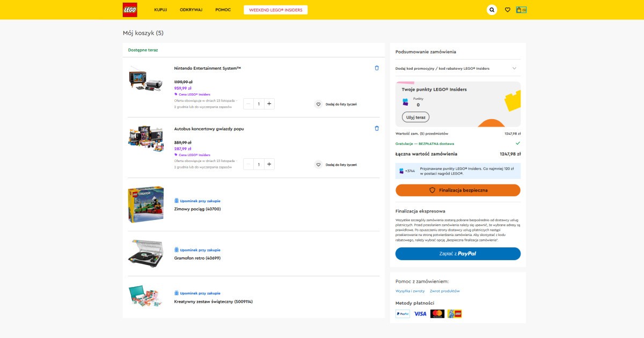The width and height of the screenshot is (644, 338).
Task: Open the wishlist heart in header
Action: coord(508,10)
